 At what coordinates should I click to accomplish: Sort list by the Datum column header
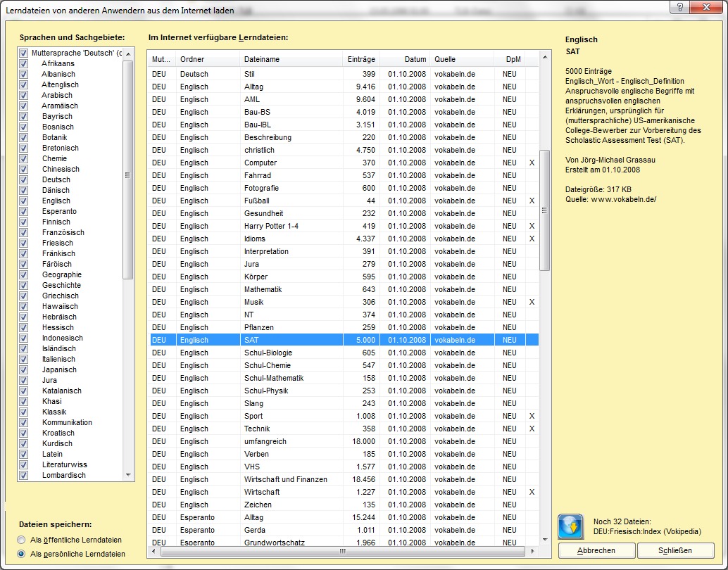(405, 59)
